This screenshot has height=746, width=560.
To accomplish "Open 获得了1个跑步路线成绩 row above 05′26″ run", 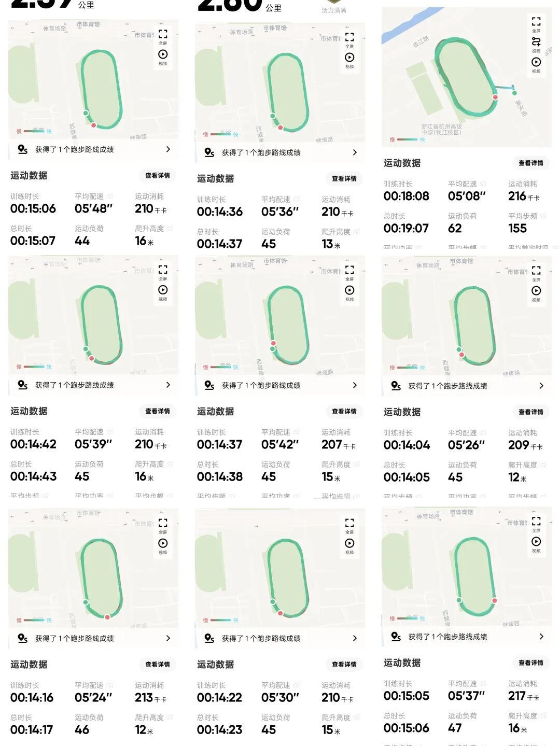I will (447, 386).
